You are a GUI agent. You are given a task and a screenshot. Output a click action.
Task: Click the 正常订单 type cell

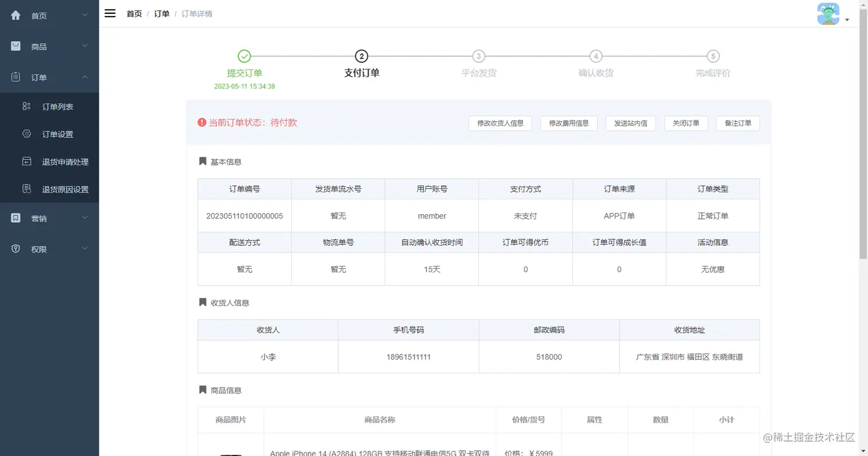712,216
